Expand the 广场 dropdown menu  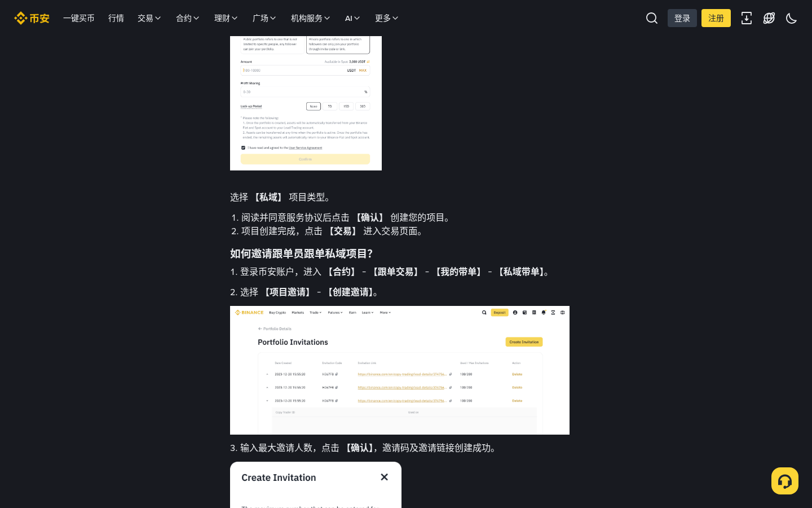264,18
